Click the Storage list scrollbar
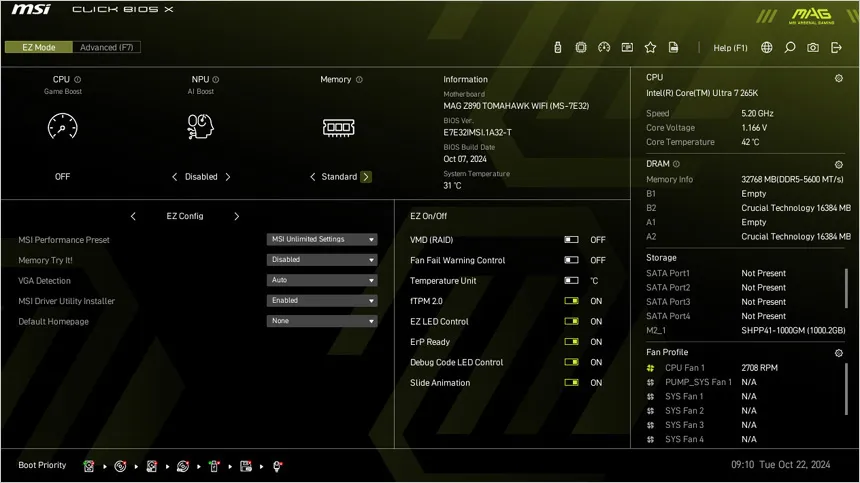Screen dimensions: 860x483 [x=846, y=288]
